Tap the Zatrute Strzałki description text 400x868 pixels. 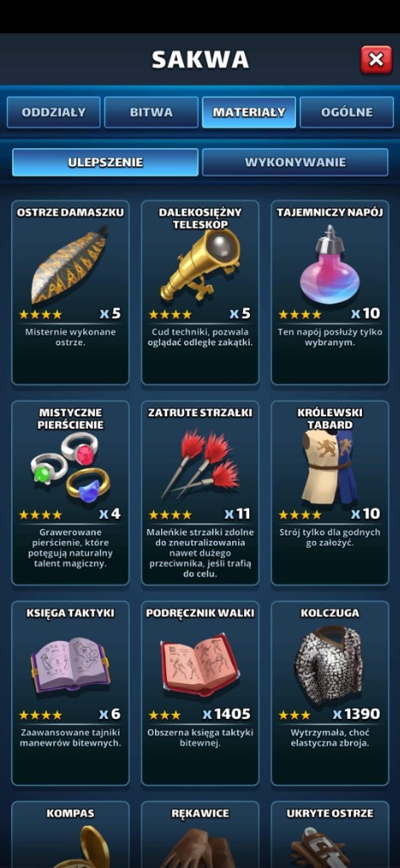200,554
